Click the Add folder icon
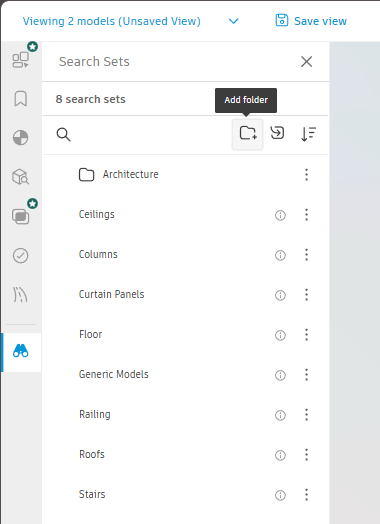 (248, 133)
